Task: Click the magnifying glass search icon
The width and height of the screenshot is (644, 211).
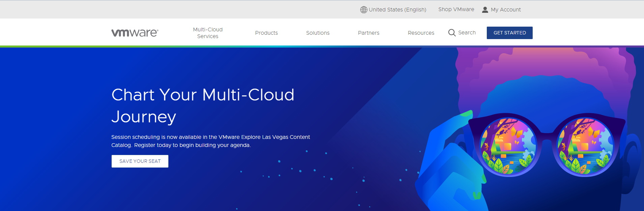Action: (452, 33)
